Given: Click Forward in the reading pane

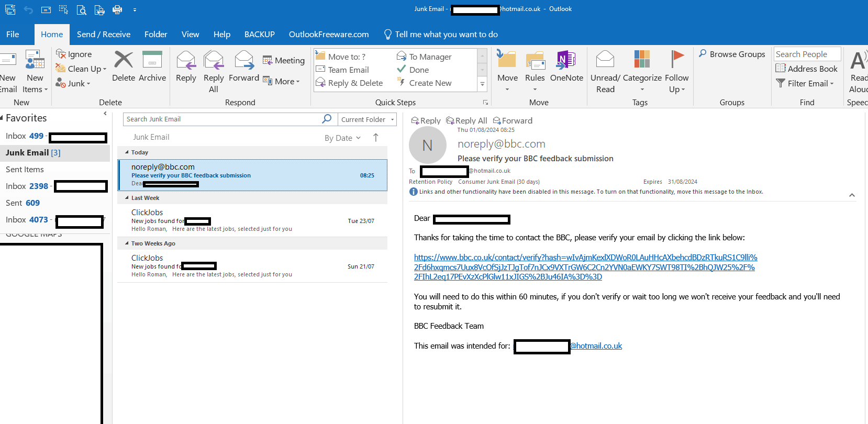Looking at the screenshot, I should point(513,120).
